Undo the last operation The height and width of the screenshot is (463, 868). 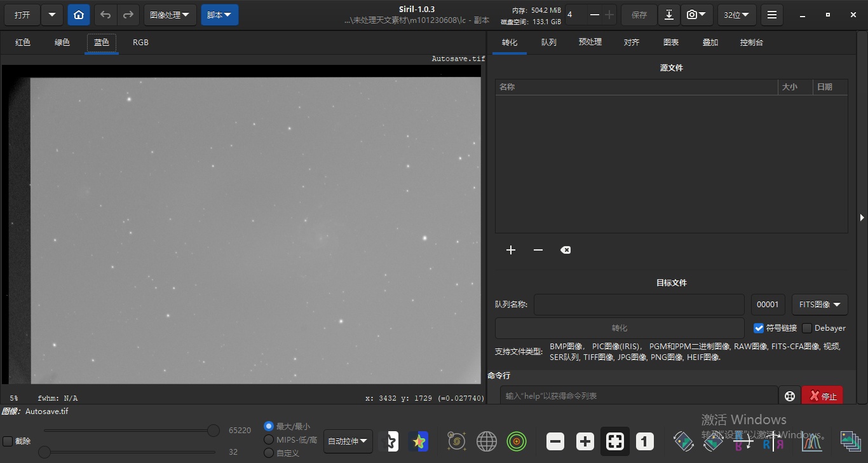coord(106,15)
